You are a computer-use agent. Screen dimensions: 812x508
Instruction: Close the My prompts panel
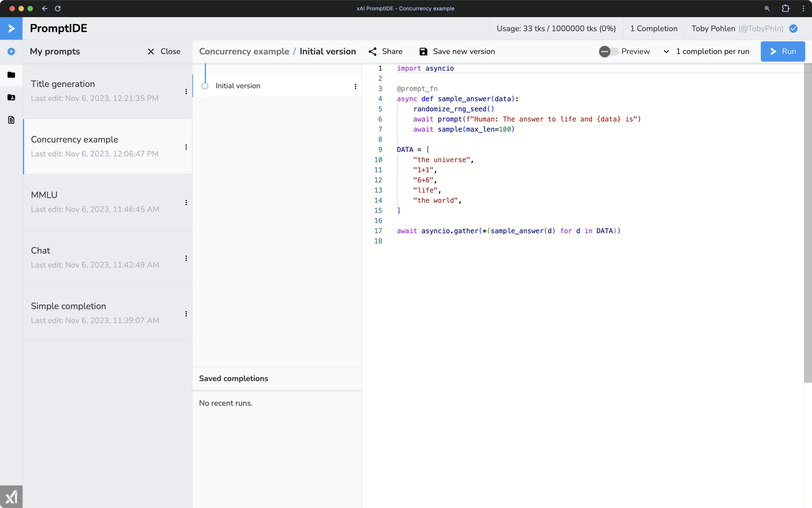(164, 51)
